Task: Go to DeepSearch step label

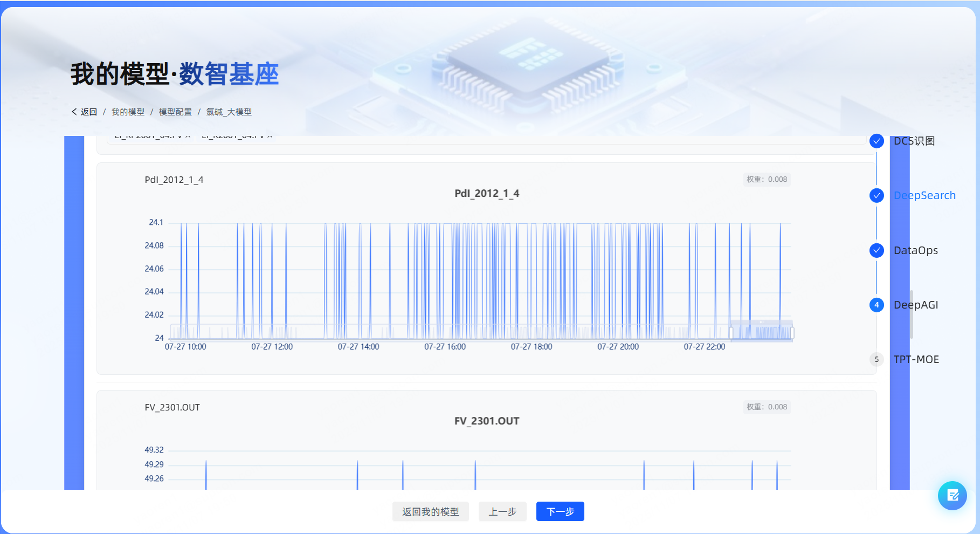Action: click(924, 196)
